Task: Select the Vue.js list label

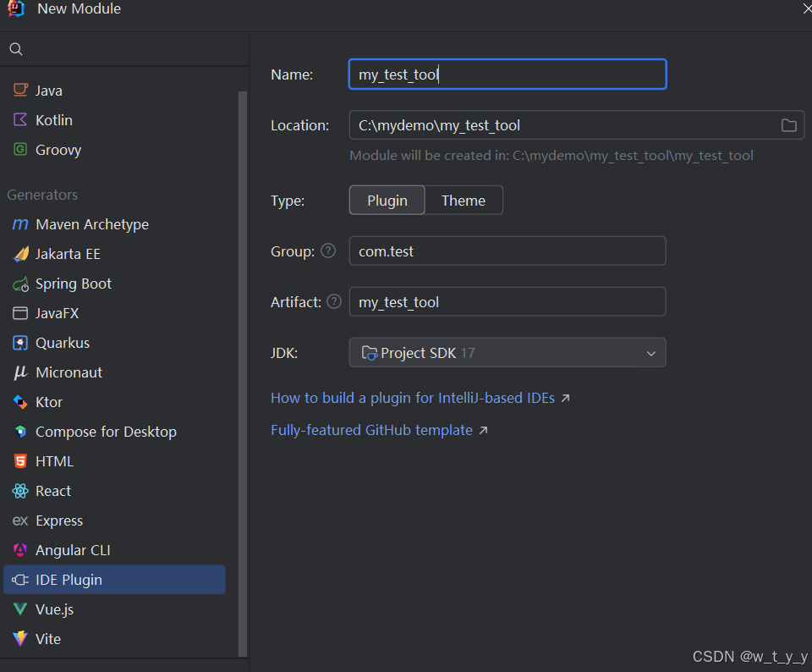Action: pyautogui.click(x=54, y=609)
